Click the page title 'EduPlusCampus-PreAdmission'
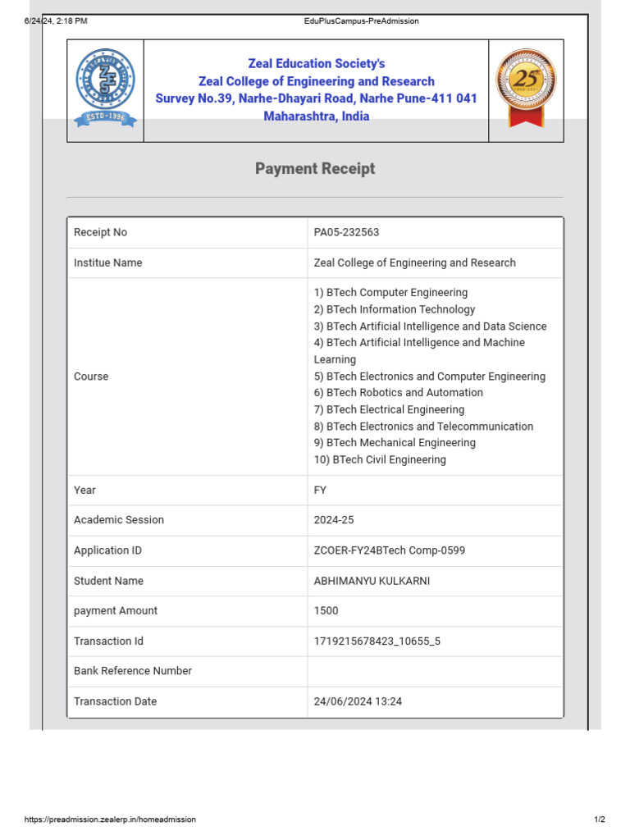The width and height of the screenshot is (630, 840). click(x=362, y=21)
